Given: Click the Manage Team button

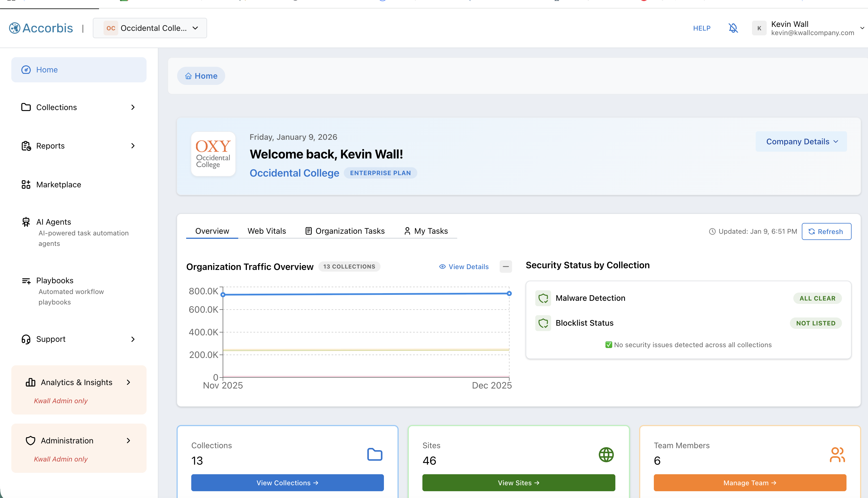Looking at the screenshot, I should (x=750, y=483).
